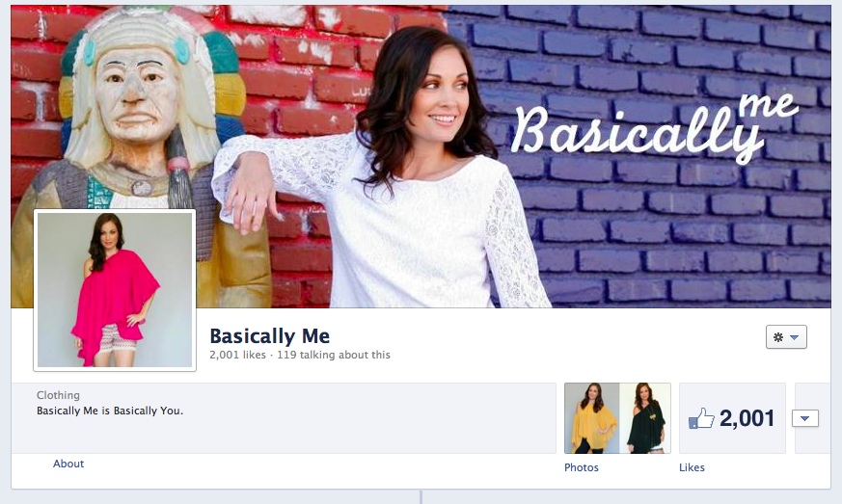The image size is (842, 504).
Task: Open the pink top profile picture
Action: pos(115,290)
